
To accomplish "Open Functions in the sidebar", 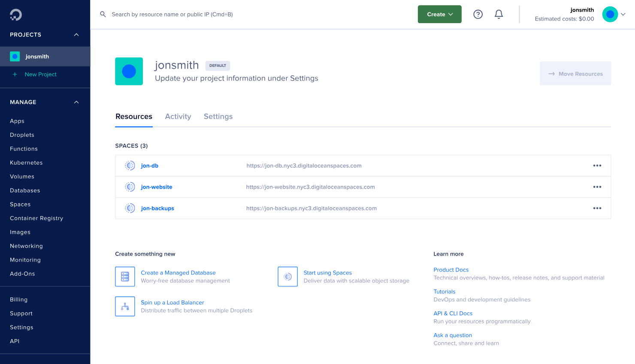I will (x=24, y=149).
